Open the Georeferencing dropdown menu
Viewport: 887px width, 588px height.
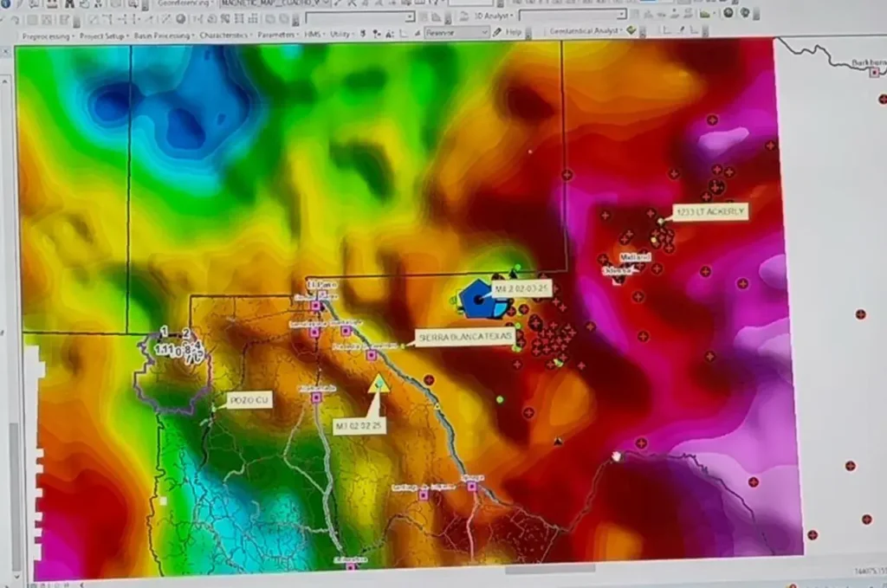click(x=185, y=3)
